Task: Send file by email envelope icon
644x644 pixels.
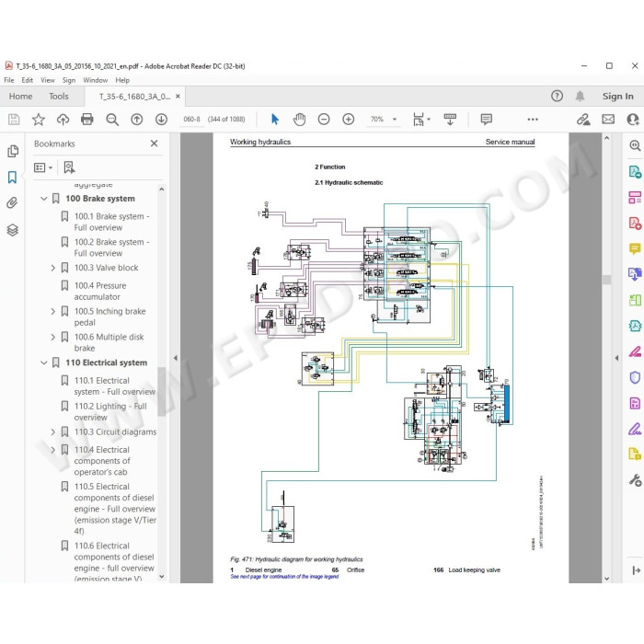Action: [608, 120]
